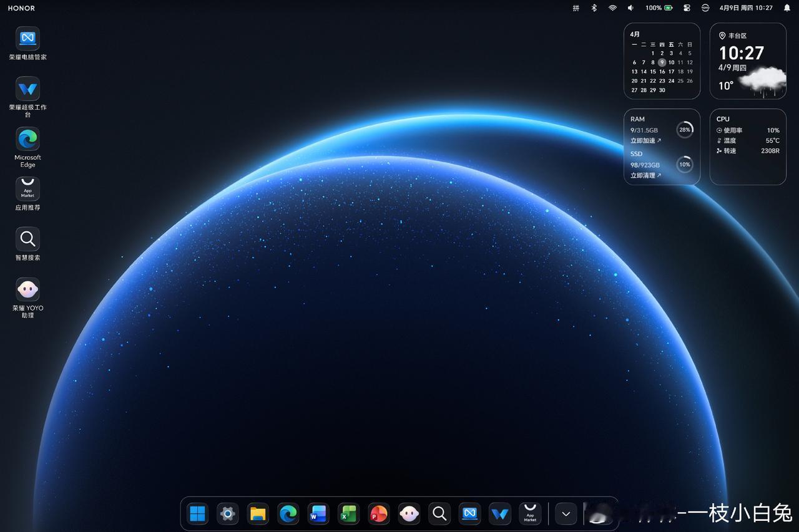
Task: Open 荣耀电脑管家 desktop icon
Action: coord(27,39)
